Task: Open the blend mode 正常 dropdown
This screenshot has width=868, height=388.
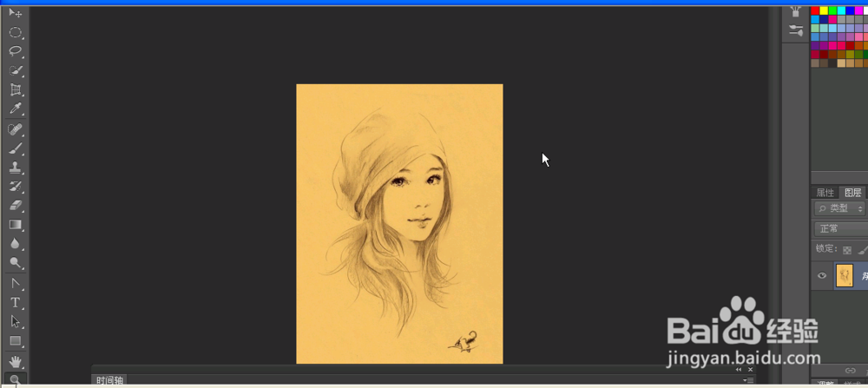Action: [841, 228]
